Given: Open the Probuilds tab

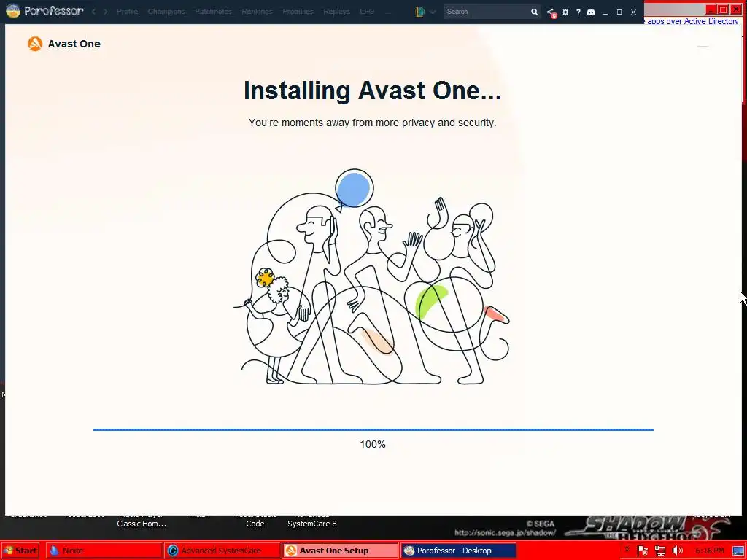Looking at the screenshot, I should coord(298,12).
